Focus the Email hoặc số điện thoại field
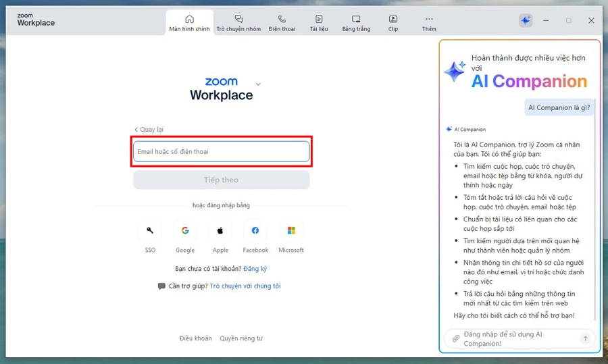 coord(221,152)
